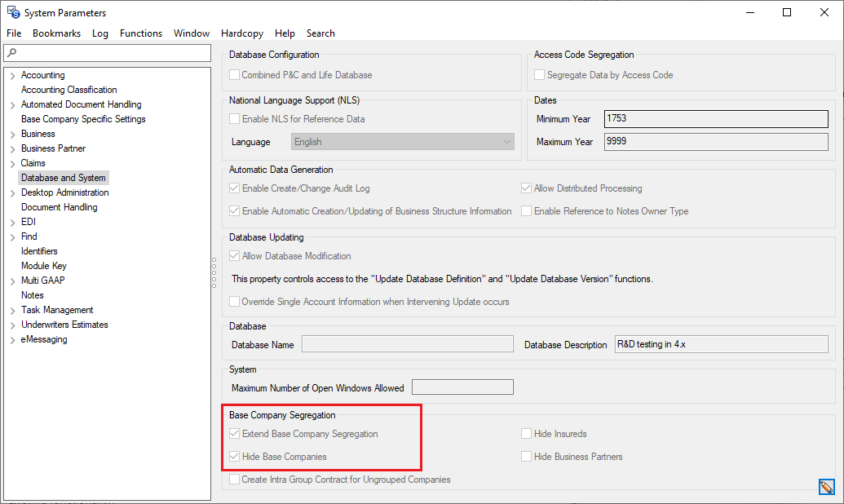Image resolution: width=844 pixels, height=504 pixels.
Task: Select Base Company Specific Settings in tree
Action: 83,119
